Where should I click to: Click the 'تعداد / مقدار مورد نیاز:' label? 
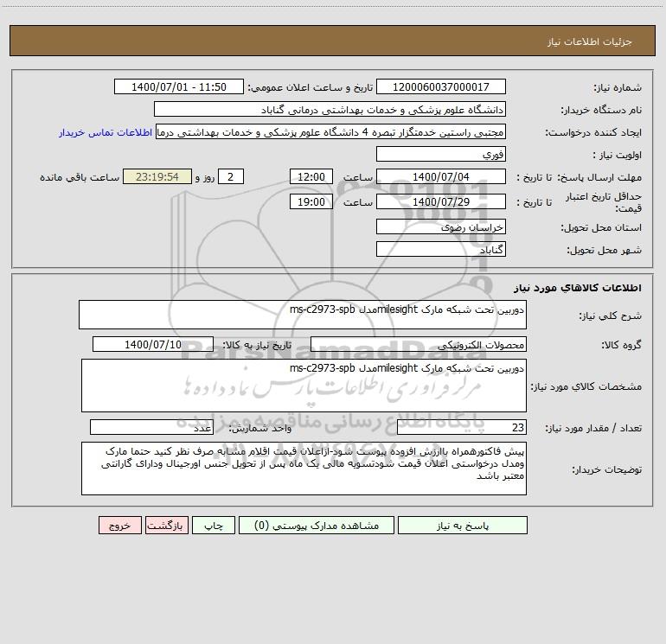(593, 428)
